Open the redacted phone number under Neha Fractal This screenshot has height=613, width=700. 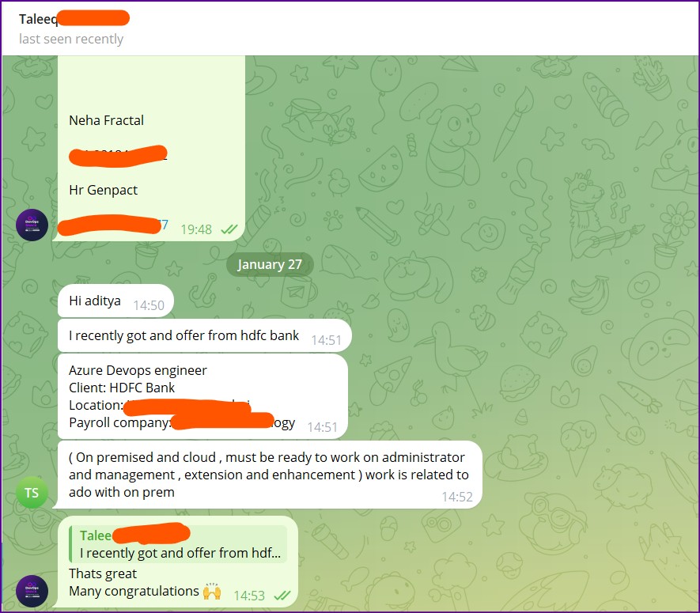pos(118,156)
